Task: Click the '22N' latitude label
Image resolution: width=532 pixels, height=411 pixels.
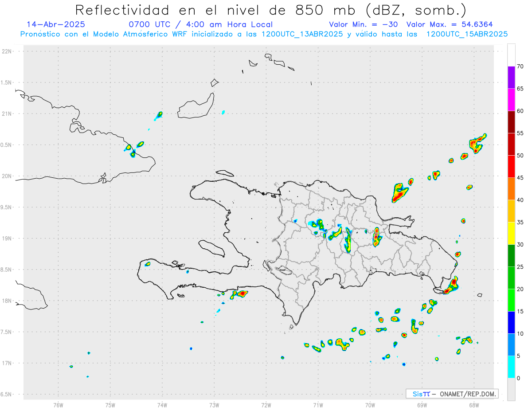Action: [x=8, y=51]
